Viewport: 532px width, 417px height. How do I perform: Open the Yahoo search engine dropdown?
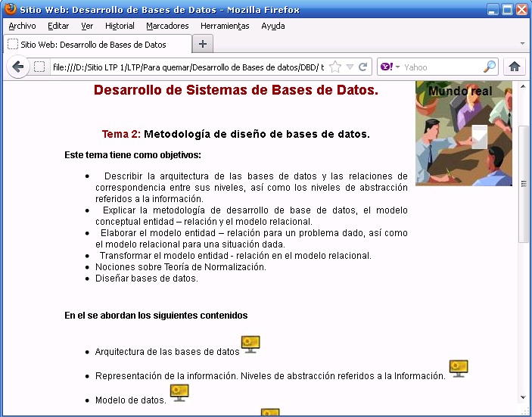pos(389,67)
